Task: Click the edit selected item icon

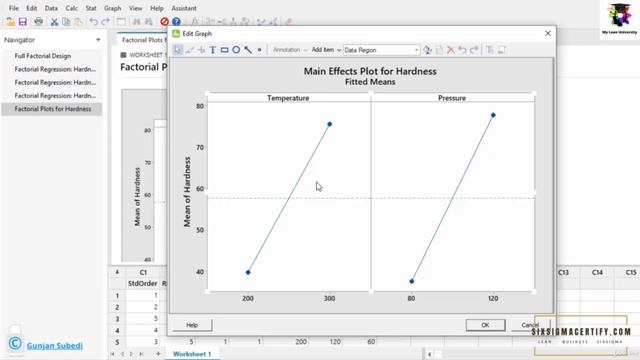Action: (x=427, y=50)
